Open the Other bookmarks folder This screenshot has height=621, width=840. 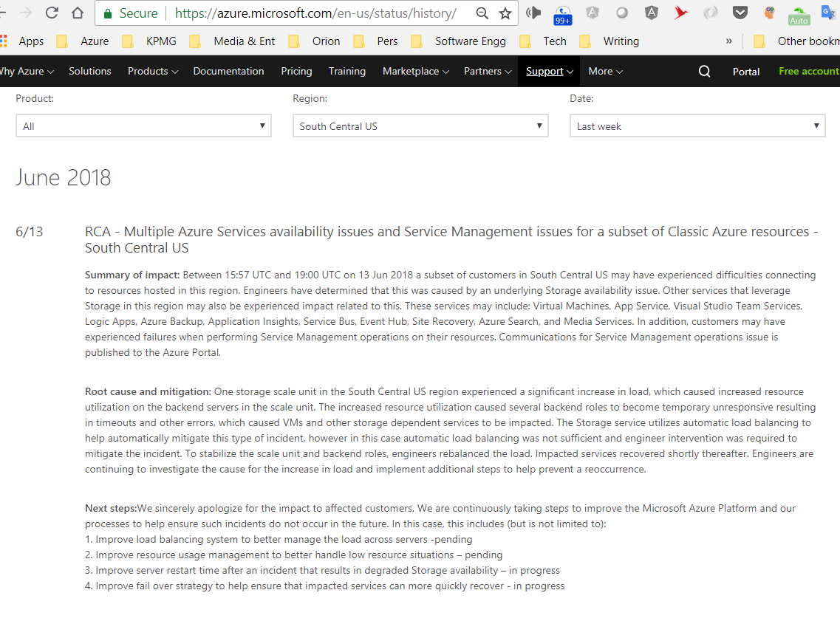click(x=796, y=41)
